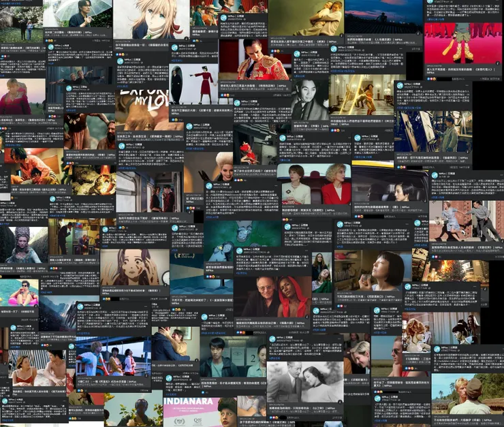Open MPlus avatar above elderly man and red-hooded woman
The width and height of the screenshot is (504, 427).
point(239,251)
